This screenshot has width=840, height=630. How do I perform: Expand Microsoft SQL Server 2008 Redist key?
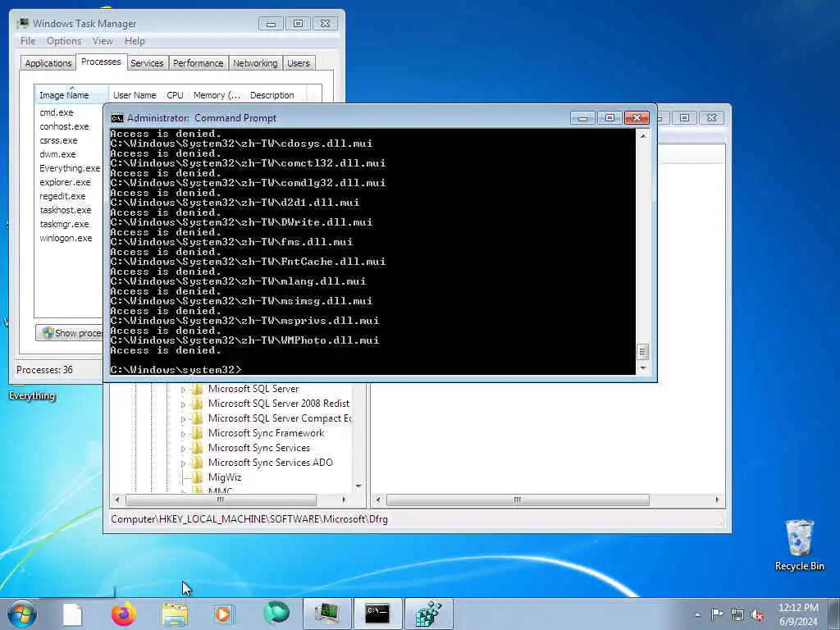click(183, 404)
